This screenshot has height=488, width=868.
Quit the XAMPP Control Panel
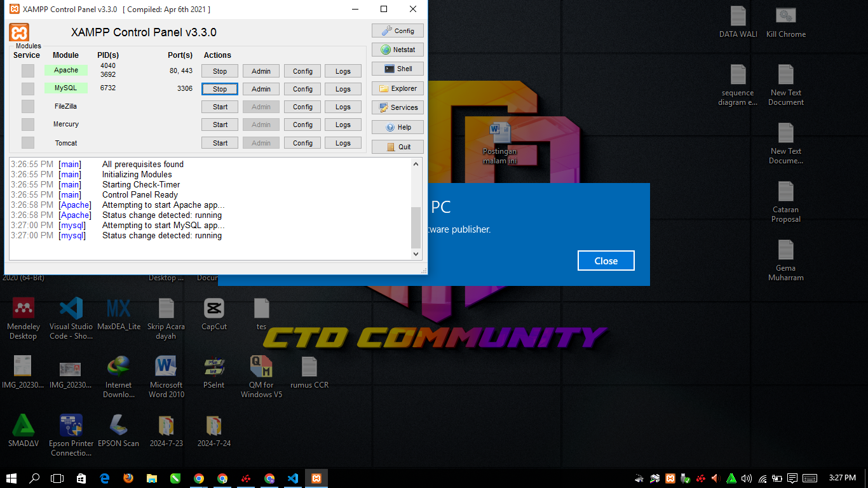[398, 147]
